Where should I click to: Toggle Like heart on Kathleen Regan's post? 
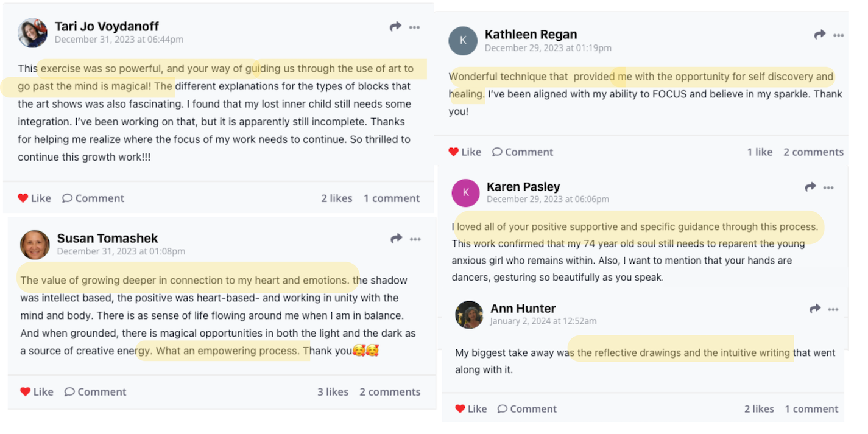pyautogui.click(x=453, y=152)
